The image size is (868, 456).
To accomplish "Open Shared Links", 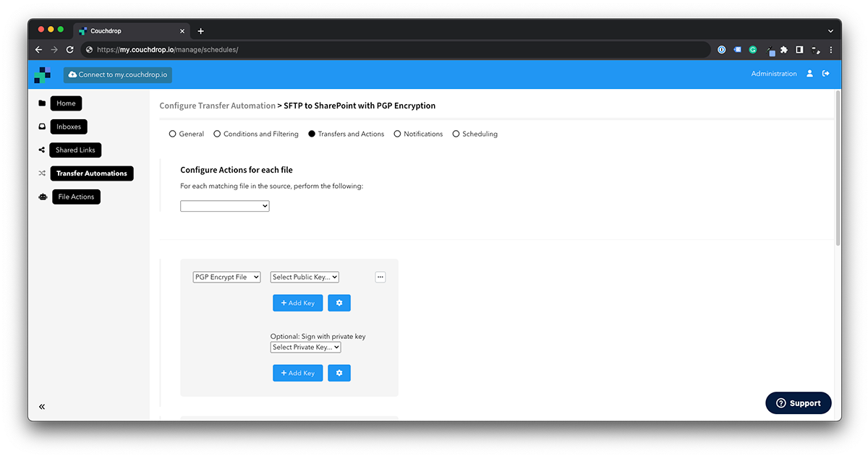I will click(x=75, y=150).
